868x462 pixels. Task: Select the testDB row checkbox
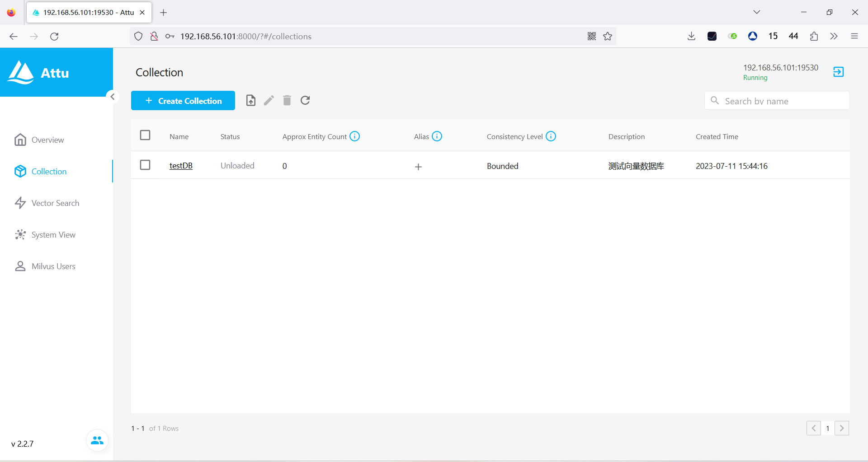pos(145,165)
